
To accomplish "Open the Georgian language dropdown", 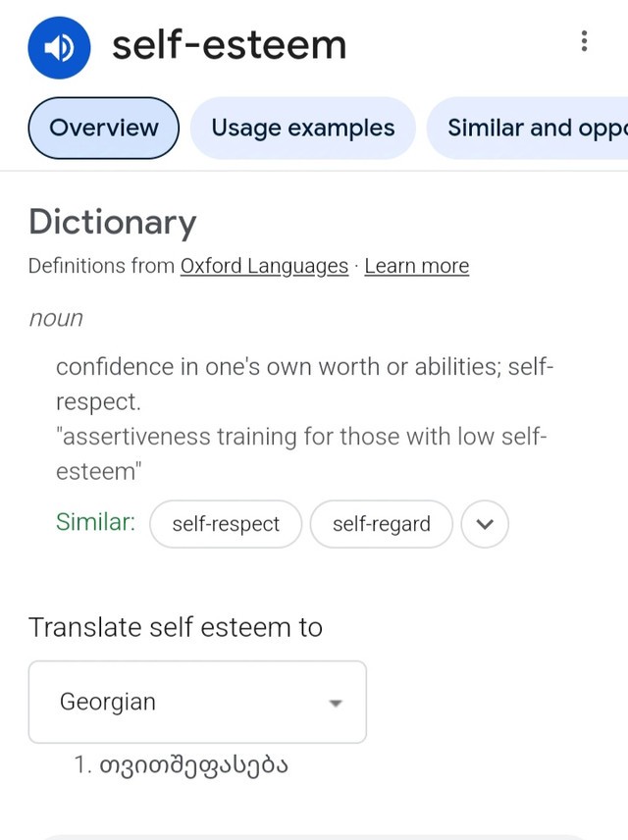I will 197,702.
